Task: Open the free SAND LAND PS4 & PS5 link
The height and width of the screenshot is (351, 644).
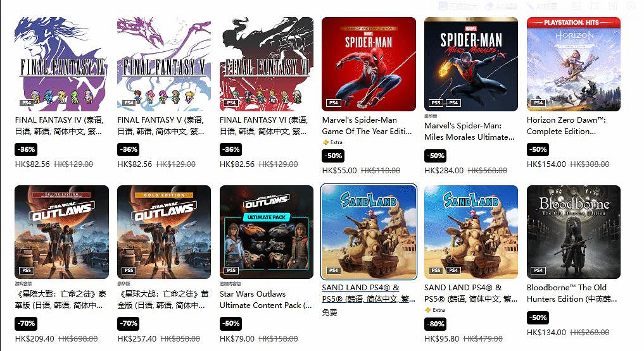Action: pos(369,293)
